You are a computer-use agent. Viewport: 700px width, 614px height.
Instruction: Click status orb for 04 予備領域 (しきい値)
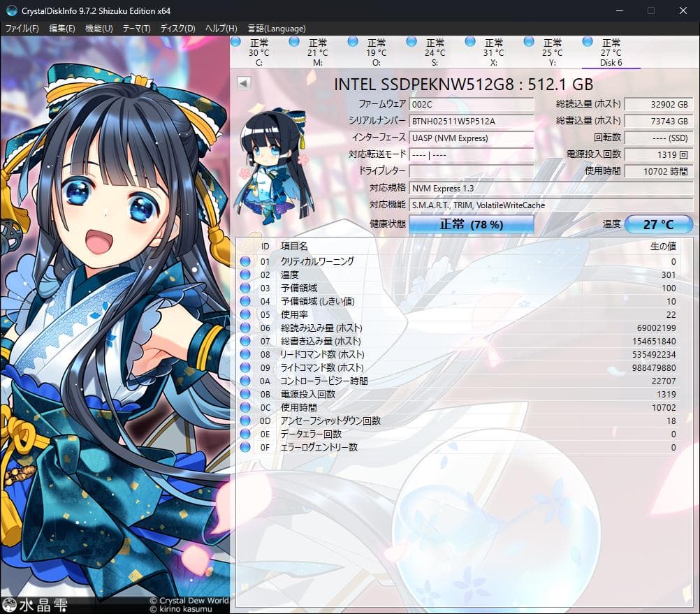coord(245,301)
